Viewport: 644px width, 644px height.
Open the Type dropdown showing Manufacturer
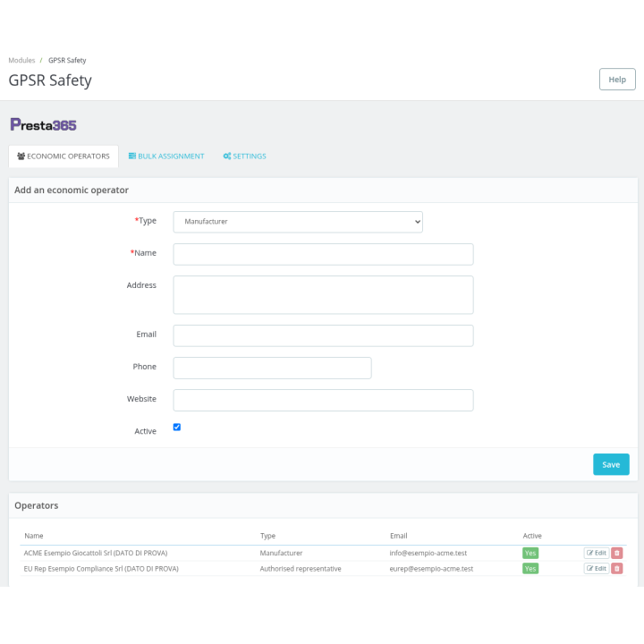tap(298, 222)
